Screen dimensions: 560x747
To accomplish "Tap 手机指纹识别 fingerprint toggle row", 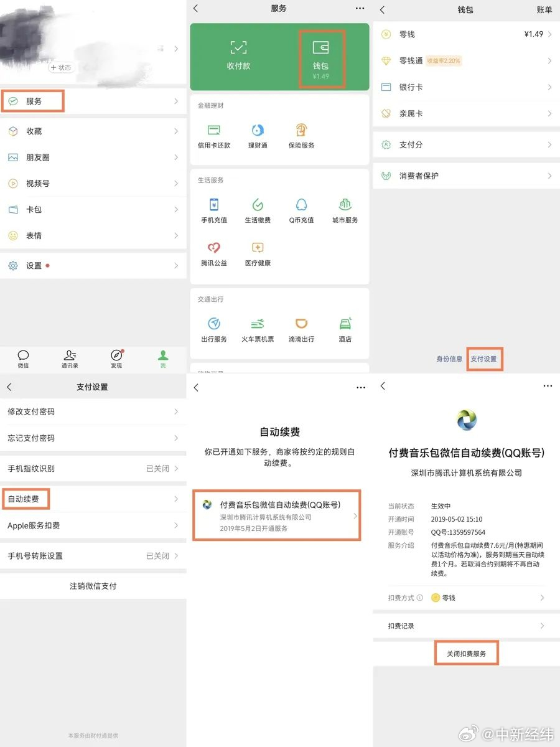I will (x=93, y=468).
